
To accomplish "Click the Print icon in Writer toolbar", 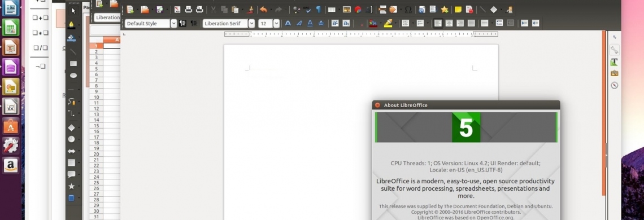I will 188,10.
